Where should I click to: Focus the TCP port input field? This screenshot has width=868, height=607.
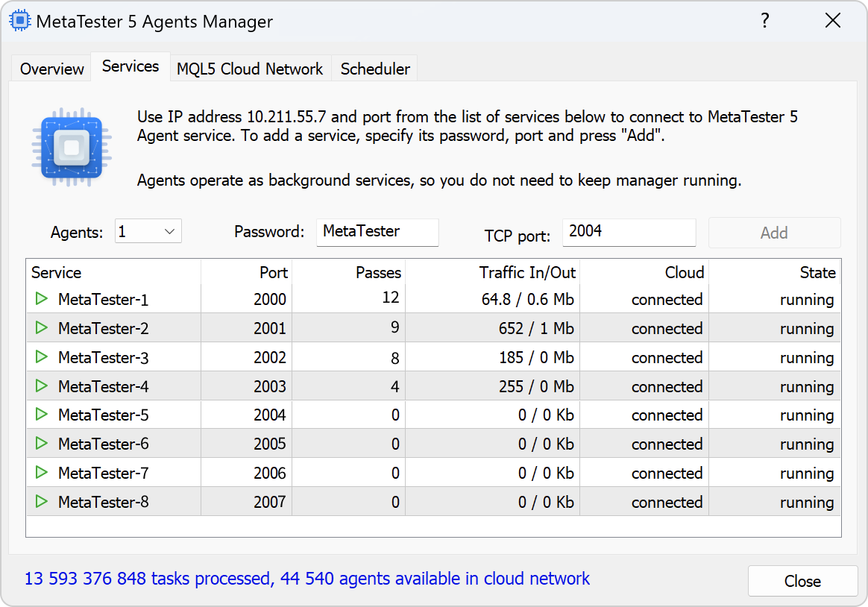pyautogui.click(x=629, y=232)
